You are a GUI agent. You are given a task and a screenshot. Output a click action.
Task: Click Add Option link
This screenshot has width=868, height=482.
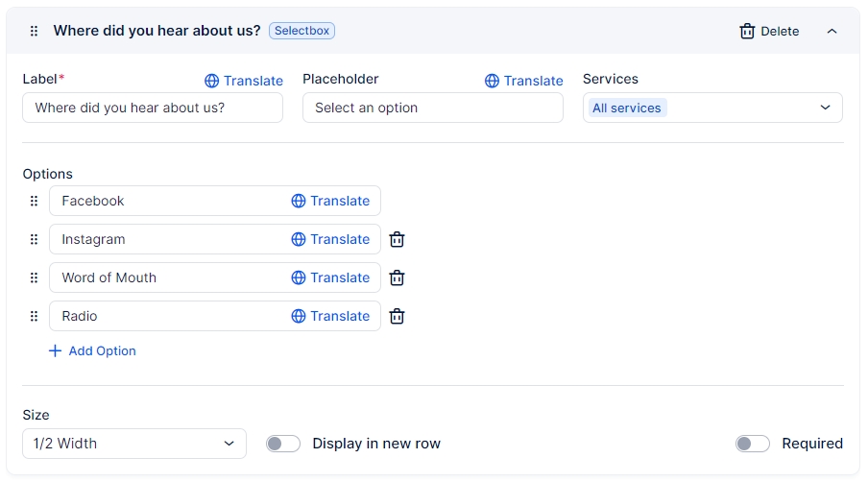(92, 351)
